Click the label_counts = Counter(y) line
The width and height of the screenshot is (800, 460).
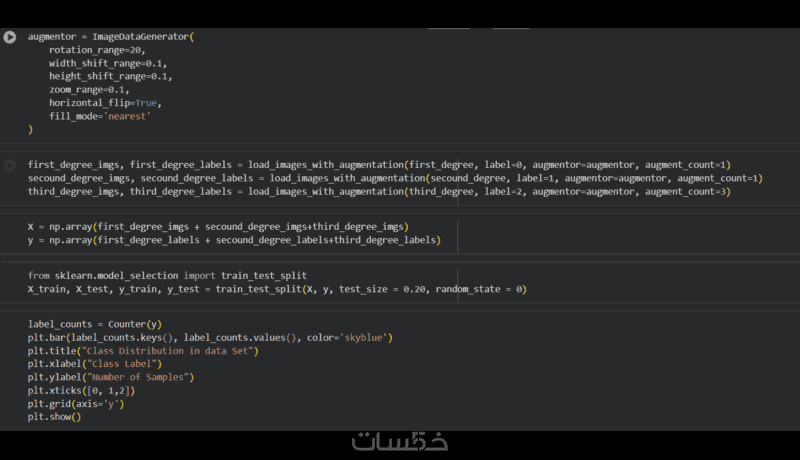(94, 324)
